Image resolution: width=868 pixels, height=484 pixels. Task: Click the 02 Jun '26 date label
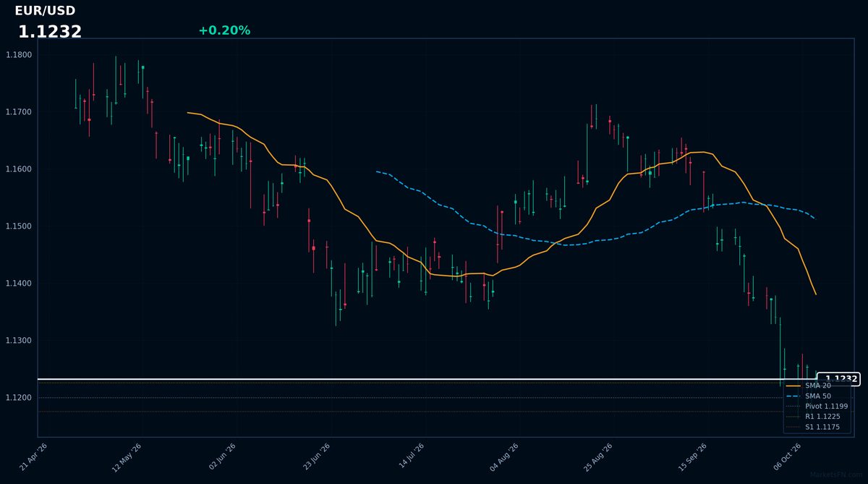click(222, 457)
